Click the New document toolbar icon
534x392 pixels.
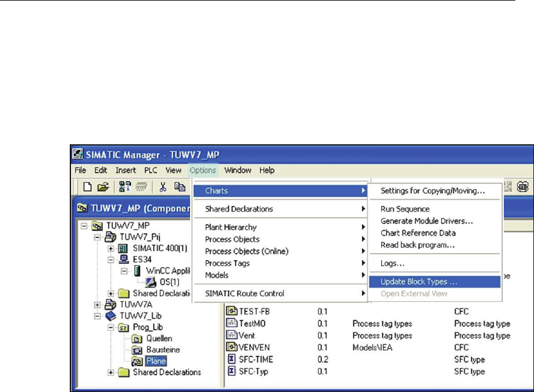pyautogui.click(x=88, y=186)
